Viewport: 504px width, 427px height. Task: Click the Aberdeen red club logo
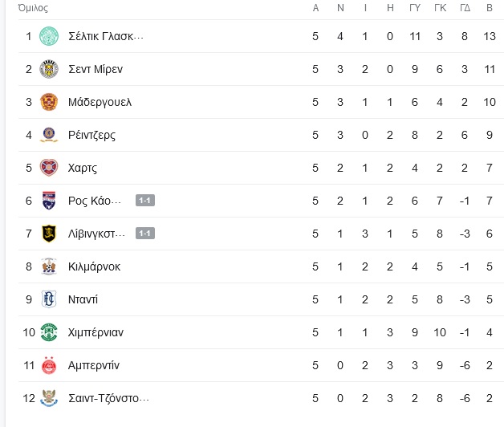49,365
